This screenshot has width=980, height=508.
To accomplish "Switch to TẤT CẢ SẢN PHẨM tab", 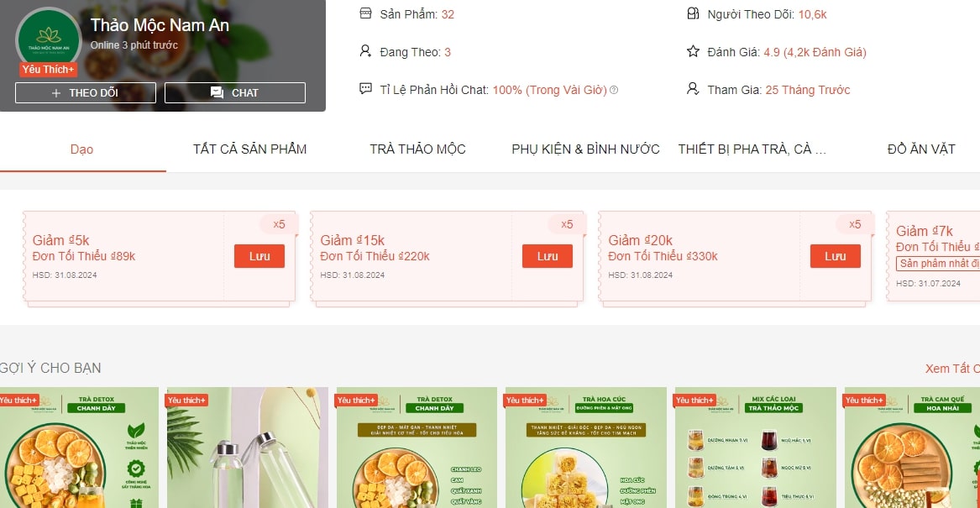I will [x=249, y=149].
